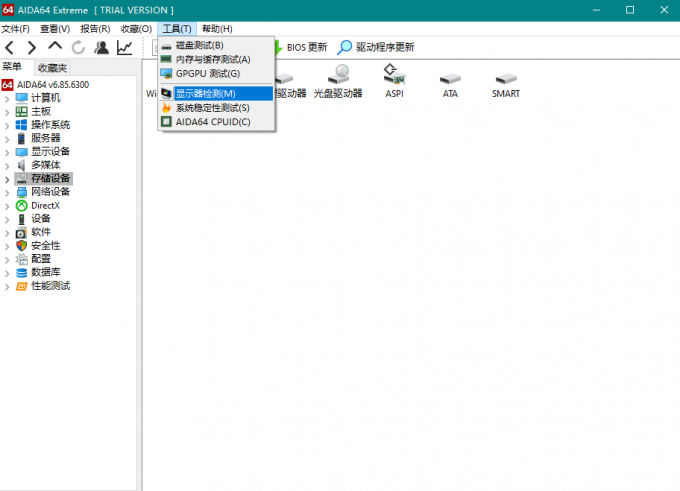The width and height of the screenshot is (680, 491).
Task: Select 显示器检测(M) from the Tools menu
Action: coord(205,93)
